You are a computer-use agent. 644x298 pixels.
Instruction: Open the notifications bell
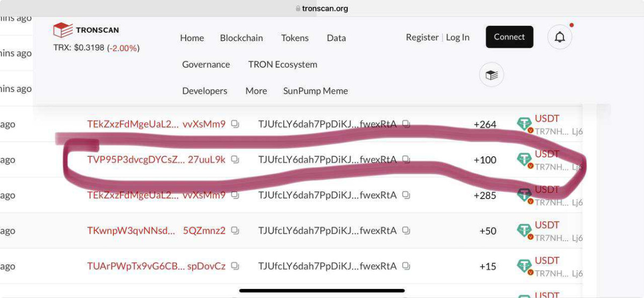[x=560, y=37]
